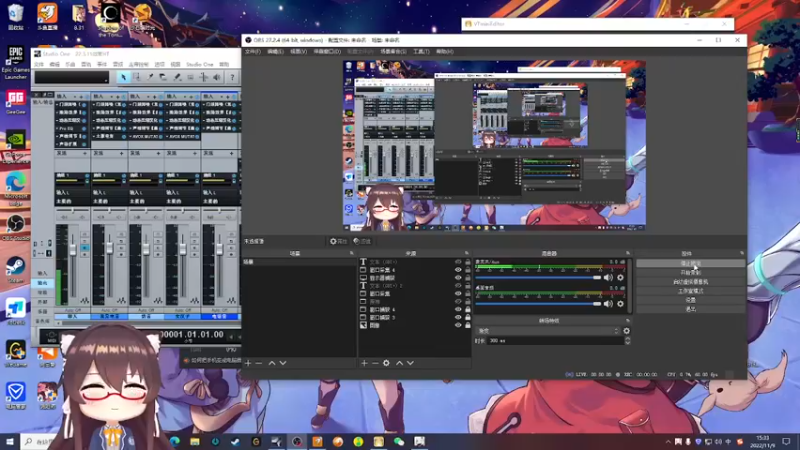Toggle lock on 窗口捕获 3 source
The image size is (800, 450).
tap(467, 317)
